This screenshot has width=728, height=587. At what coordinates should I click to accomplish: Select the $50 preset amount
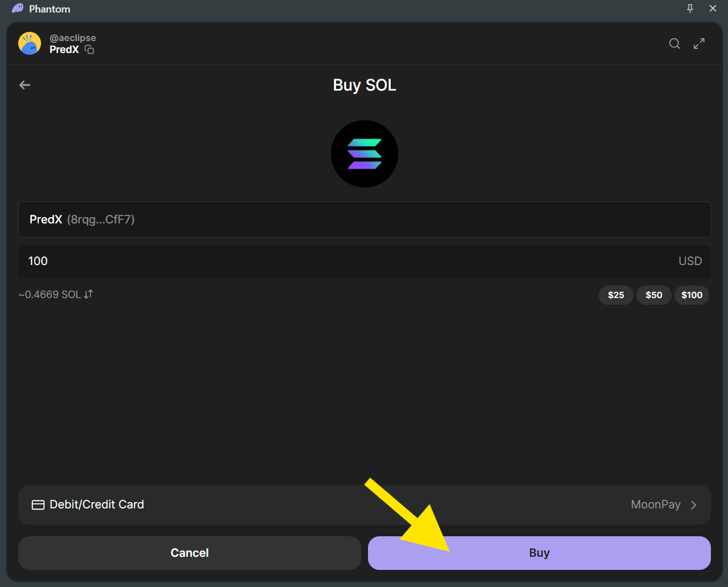pyautogui.click(x=653, y=295)
